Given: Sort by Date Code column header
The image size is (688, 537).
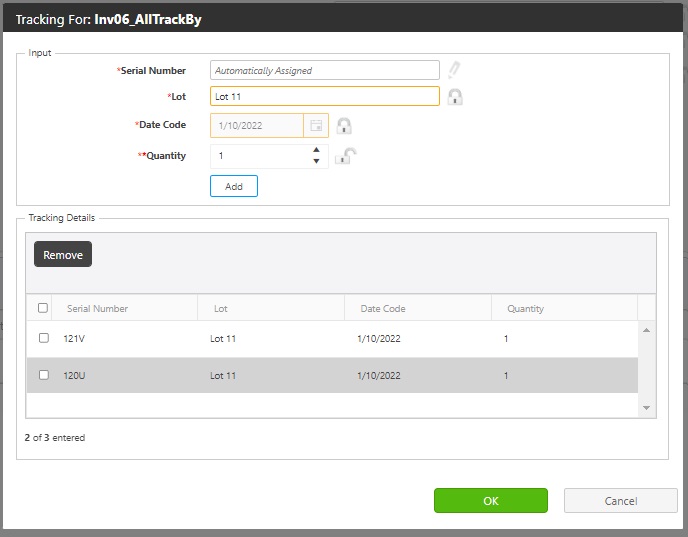Looking at the screenshot, I should click(x=382, y=309).
